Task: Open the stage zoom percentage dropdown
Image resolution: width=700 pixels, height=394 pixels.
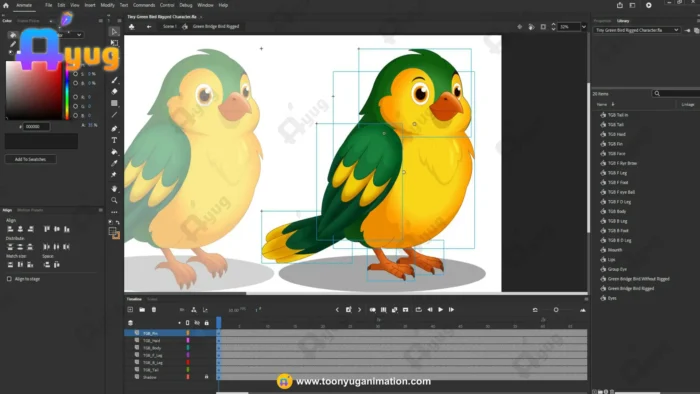Action: 583,27
